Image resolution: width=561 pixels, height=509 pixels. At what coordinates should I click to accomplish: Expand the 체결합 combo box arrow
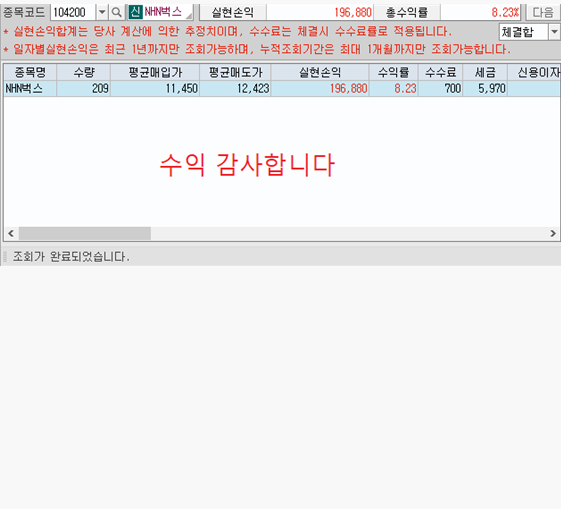pyautogui.click(x=554, y=32)
